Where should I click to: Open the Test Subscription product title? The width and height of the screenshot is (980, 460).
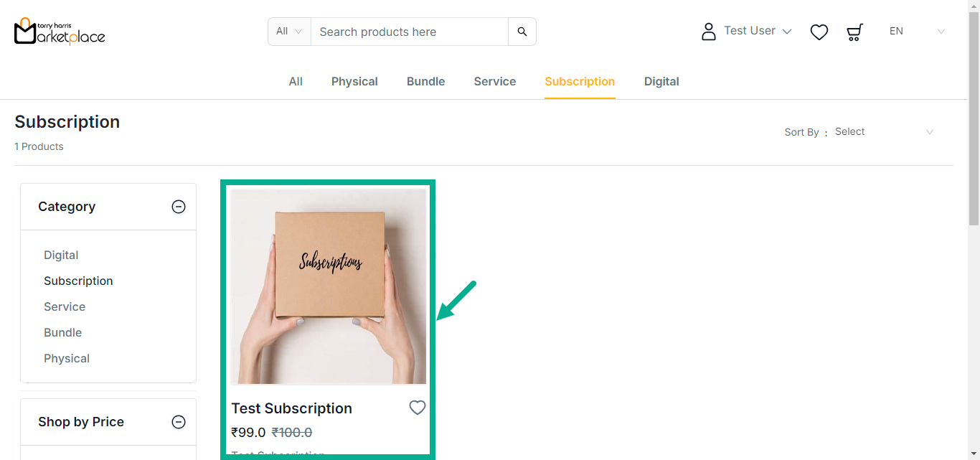(291, 408)
